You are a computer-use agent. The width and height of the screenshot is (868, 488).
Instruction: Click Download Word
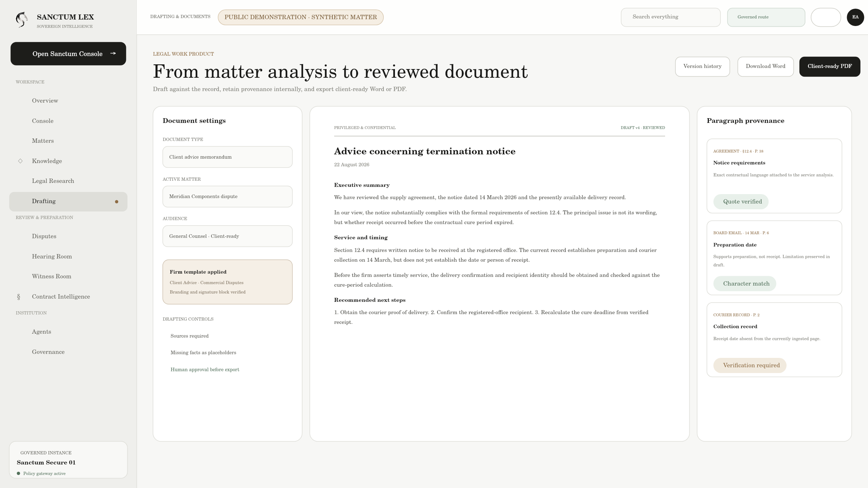tap(766, 67)
